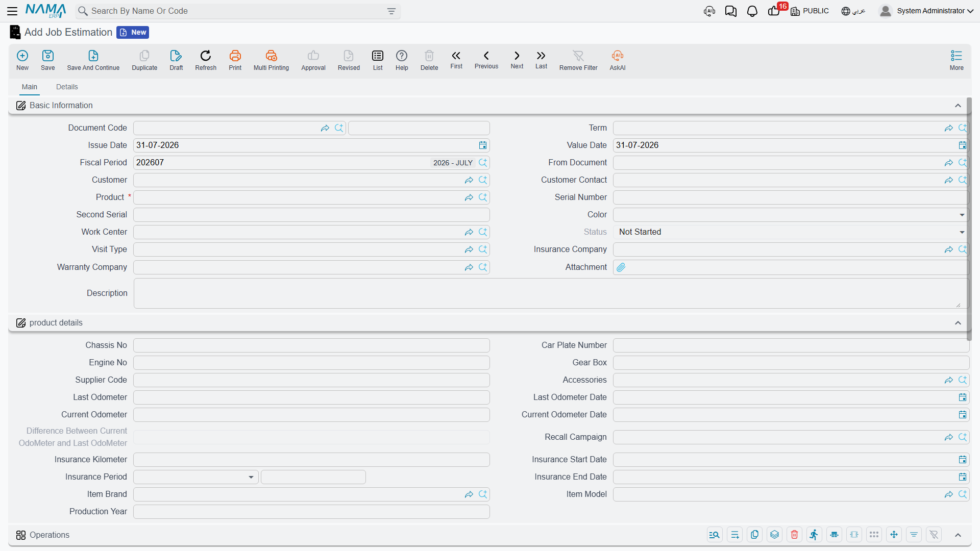Print the document
The image size is (980, 551).
[235, 60]
